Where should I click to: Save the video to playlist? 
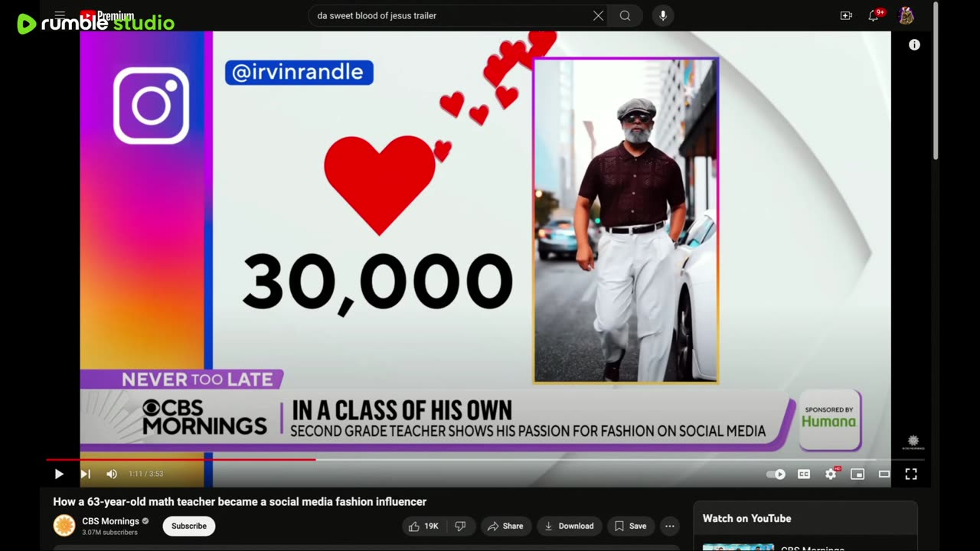pyautogui.click(x=630, y=526)
